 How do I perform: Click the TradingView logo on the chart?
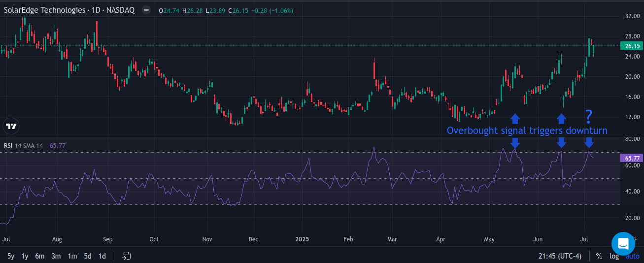pyautogui.click(x=11, y=127)
